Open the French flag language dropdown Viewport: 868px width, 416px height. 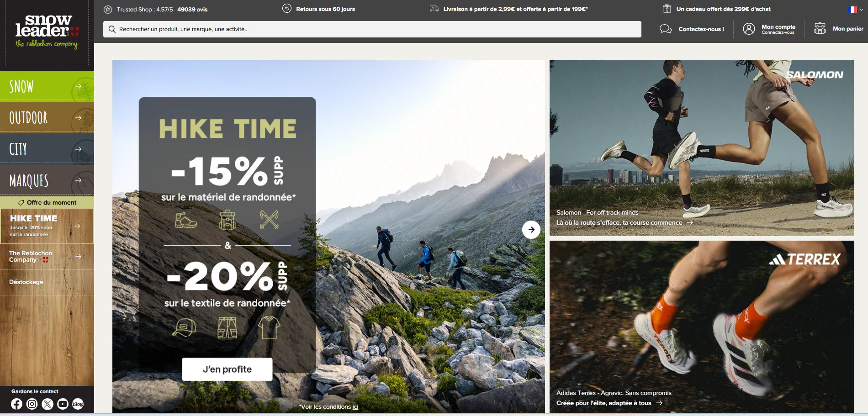click(x=855, y=9)
